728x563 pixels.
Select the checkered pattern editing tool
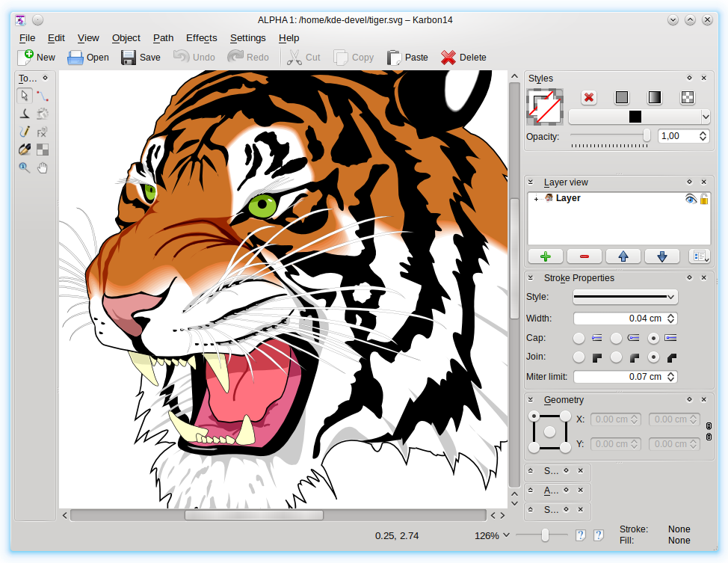pyautogui.click(x=43, y=150)
